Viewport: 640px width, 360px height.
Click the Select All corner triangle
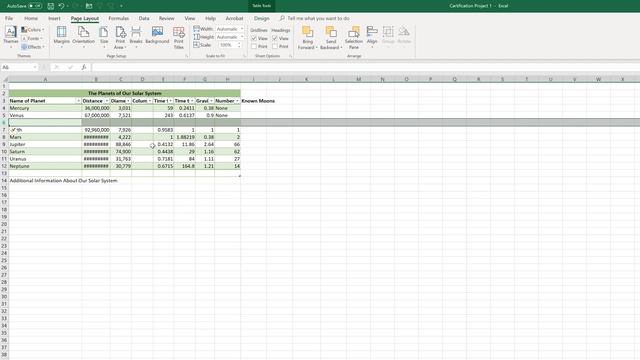5,79
